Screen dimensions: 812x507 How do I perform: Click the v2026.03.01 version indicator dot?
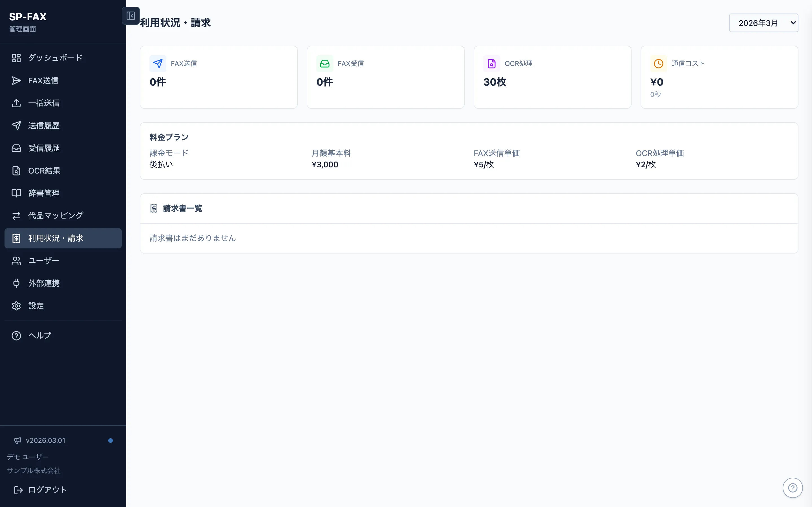pyautogui.click(x=110, y=440)
